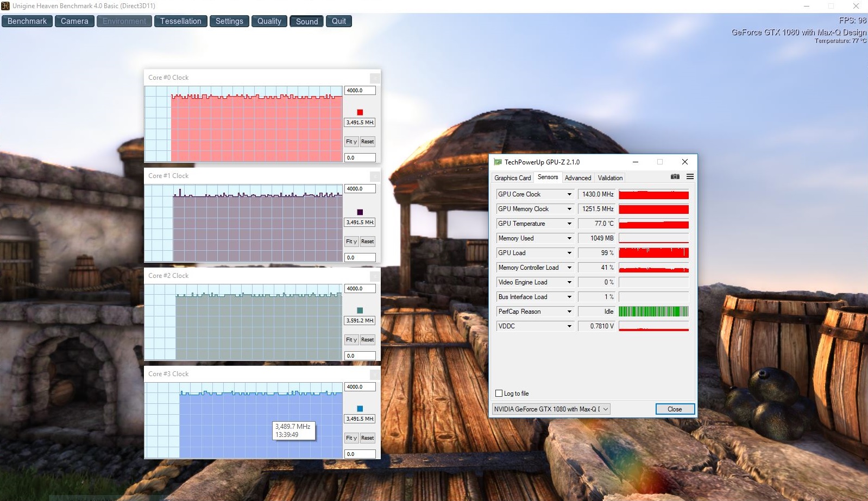Open the NVIDIA GeForce GTX 1080 device selector
Screen dimensions: 868x501
tap(551, 409)
